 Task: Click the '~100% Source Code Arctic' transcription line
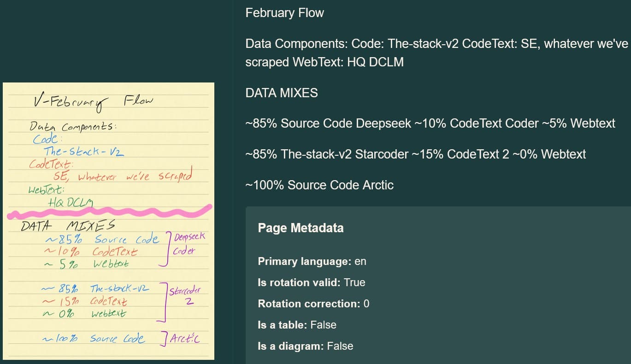(319, 185)
